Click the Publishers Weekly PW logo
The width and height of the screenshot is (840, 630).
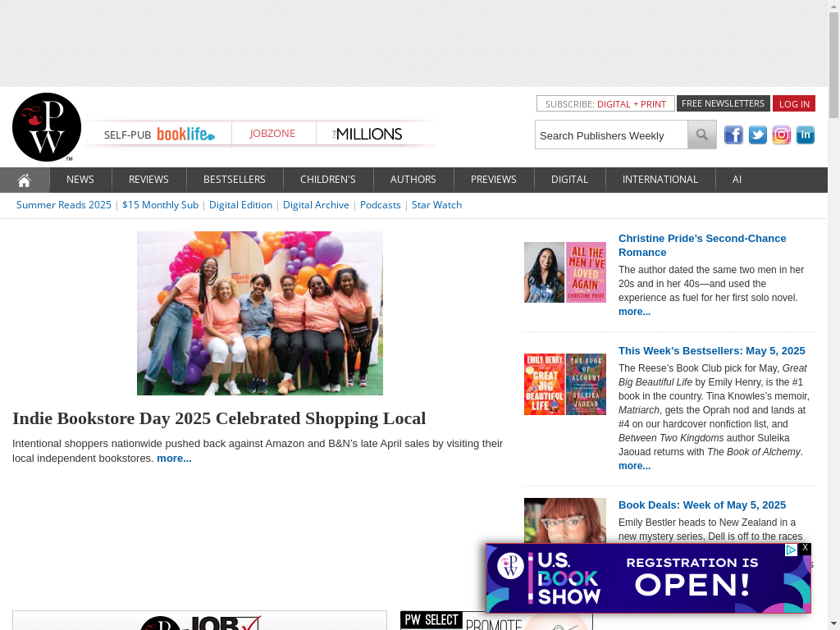point(47,127)
